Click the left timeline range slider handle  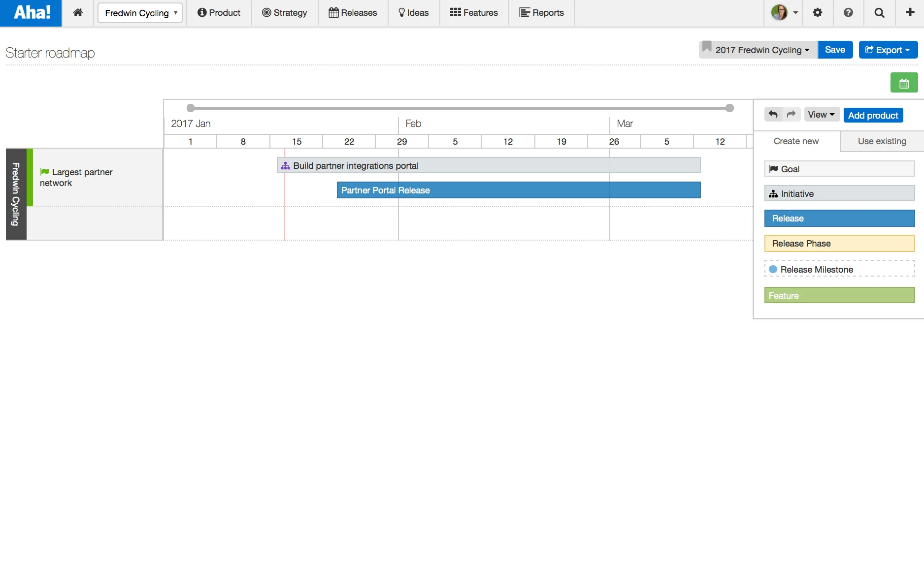[191, 108]
